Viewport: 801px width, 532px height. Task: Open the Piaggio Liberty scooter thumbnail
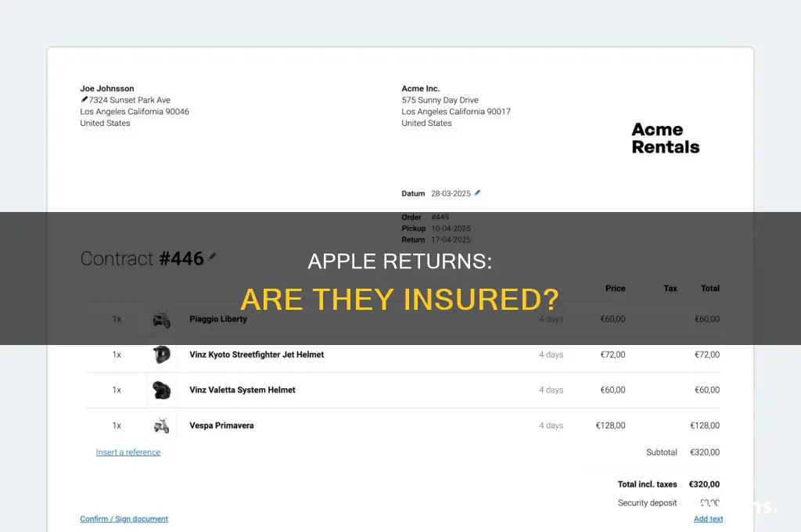coord(162,319)
